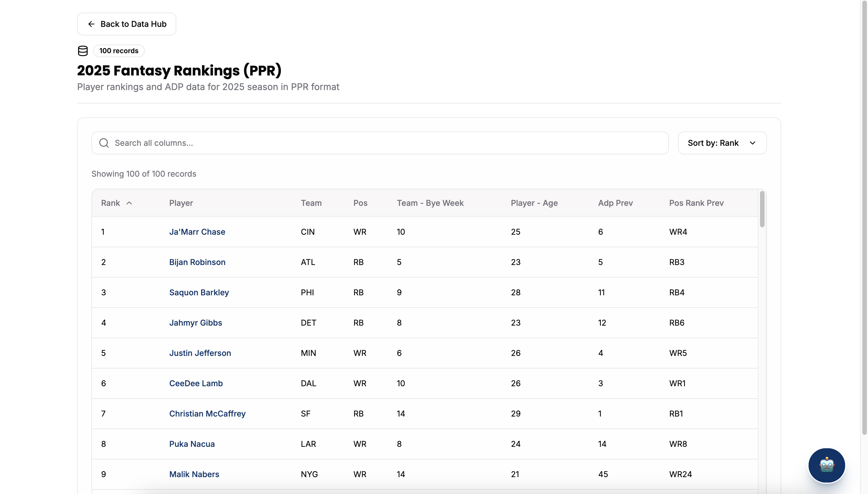Viewport: 868px width, 494px height.
Task: Click the 2025 Fantasy Rankings (PPR) title
Action: coord(179,71)
